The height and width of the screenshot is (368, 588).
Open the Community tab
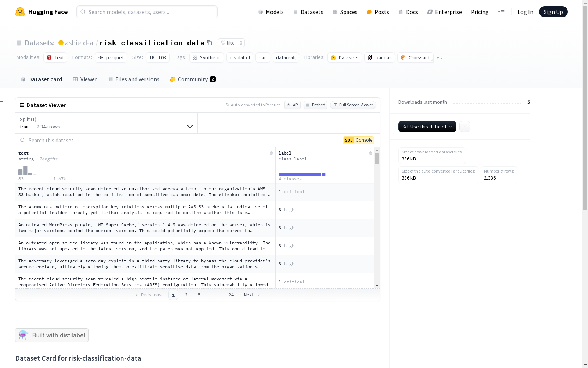[193, 79]
